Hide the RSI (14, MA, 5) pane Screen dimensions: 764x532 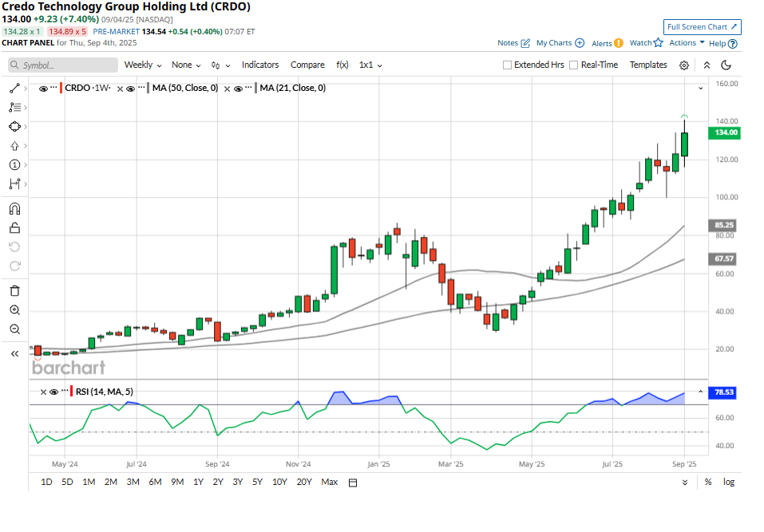(x=54, y=392)
